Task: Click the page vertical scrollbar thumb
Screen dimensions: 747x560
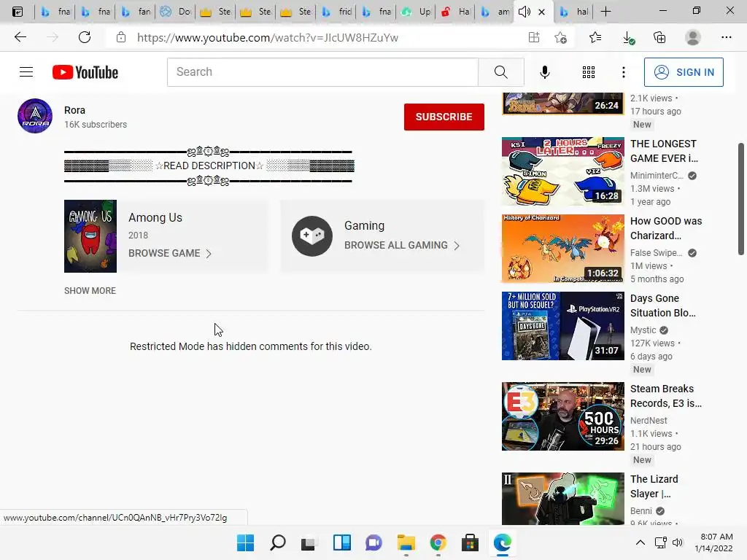Action: [x=741, y=198]
